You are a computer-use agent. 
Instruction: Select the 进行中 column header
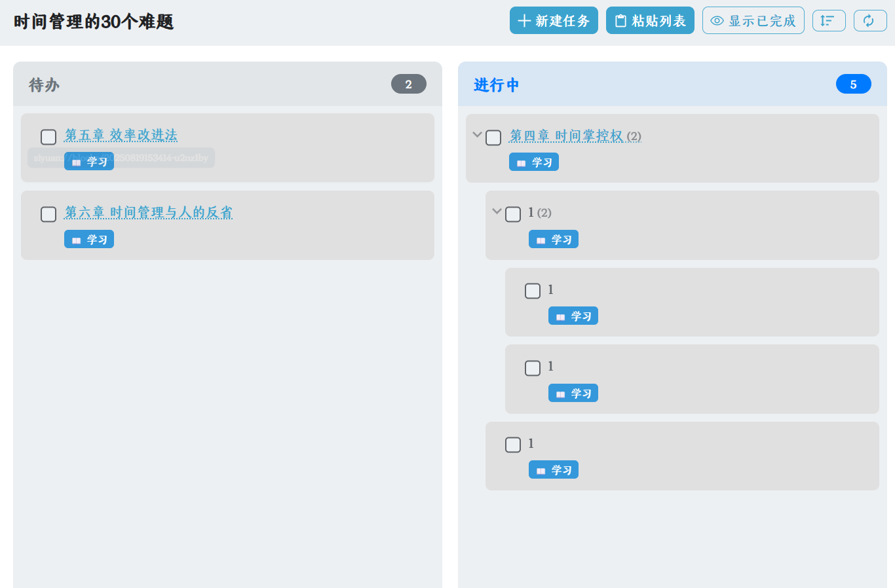(496, 84)
